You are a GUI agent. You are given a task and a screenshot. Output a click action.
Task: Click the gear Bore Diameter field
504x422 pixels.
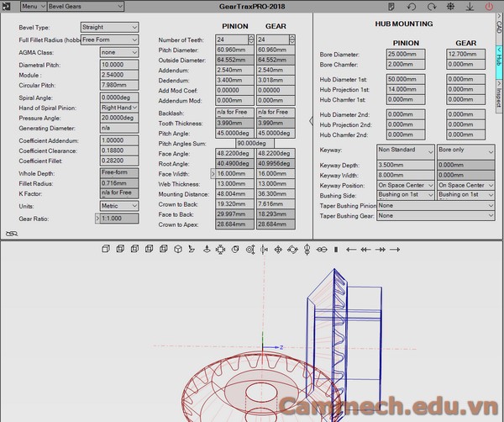click(x=465, y=54)
